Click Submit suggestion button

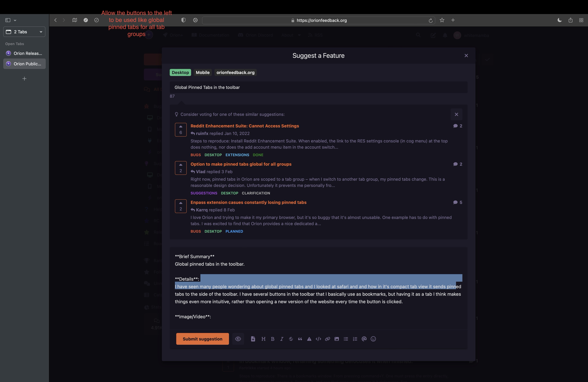click(202, 339)
